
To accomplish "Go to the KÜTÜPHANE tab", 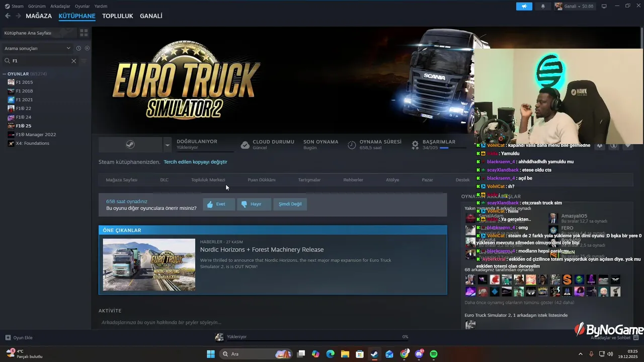I will pyautogui.click(x=77, y=16).
